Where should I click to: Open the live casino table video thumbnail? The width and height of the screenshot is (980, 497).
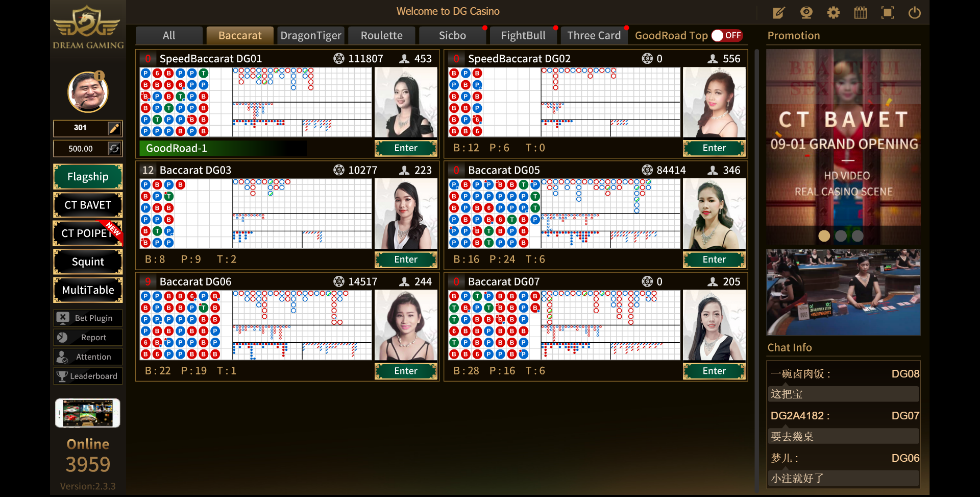pyautogui.click(x=843, y=292)
